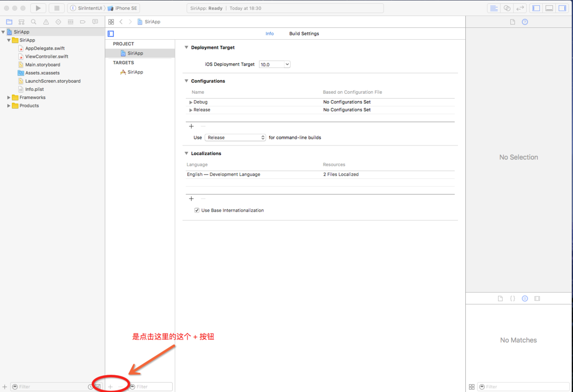The image size is (573, 392).
Task: Go forward in editor history
Action: pyautogui.click(x=130, y=22)
